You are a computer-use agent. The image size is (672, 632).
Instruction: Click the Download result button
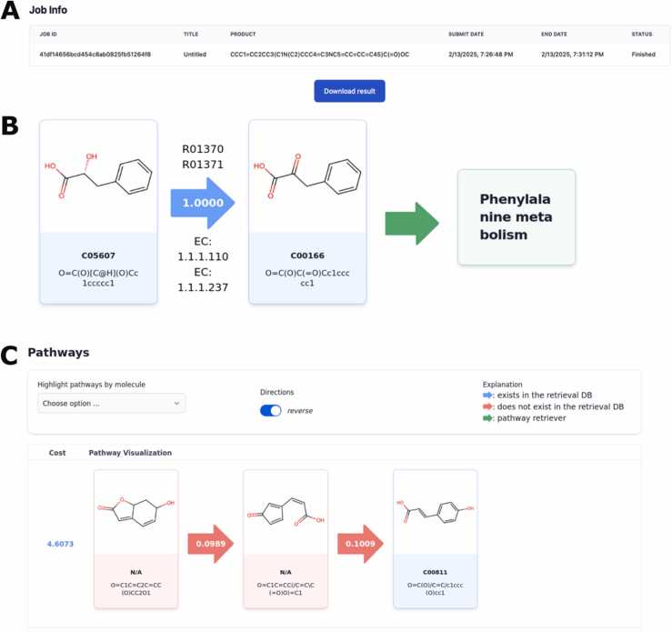[349, 91]
